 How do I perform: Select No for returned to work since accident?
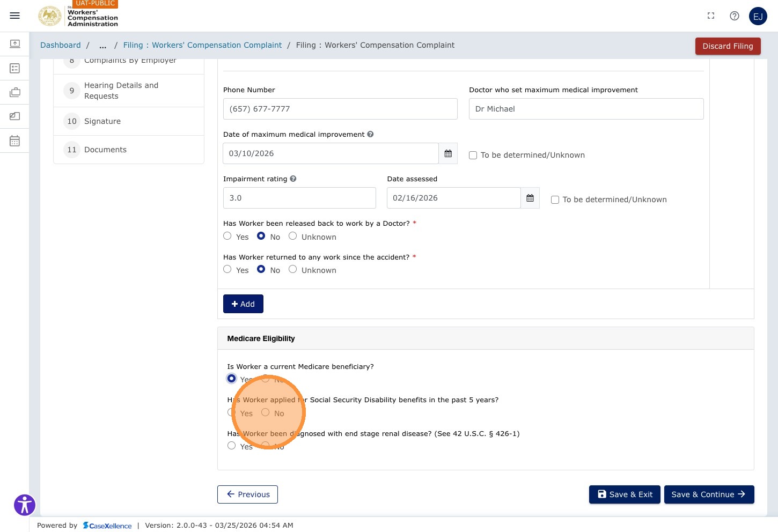(x=261, y=269)
